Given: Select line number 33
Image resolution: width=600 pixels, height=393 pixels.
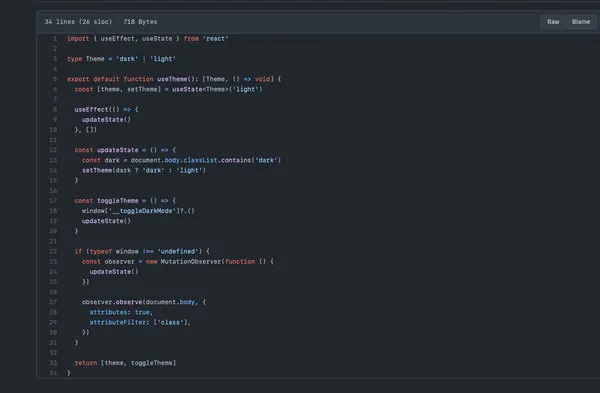Looking at the screenshot, I should click(53, 363).
